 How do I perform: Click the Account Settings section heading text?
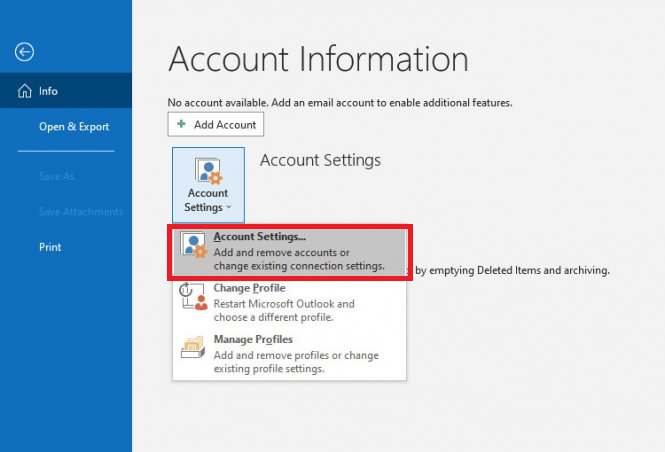pos(320,160)
